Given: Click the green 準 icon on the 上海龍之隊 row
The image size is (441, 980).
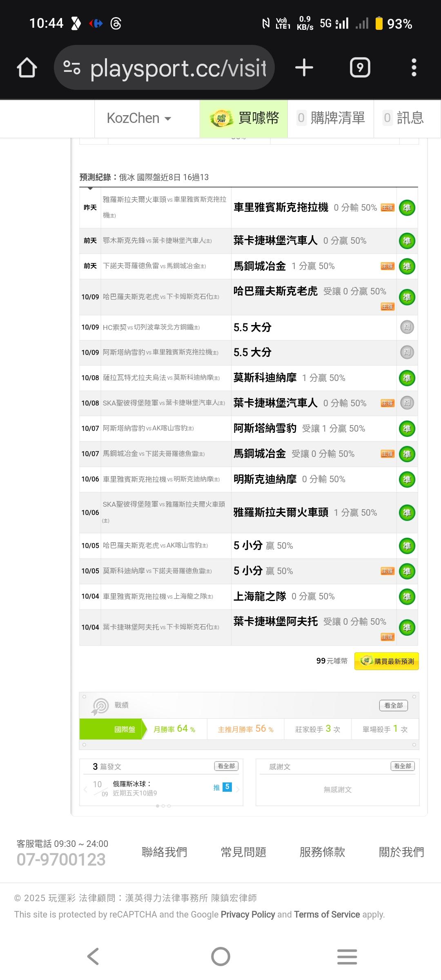Looking at the screenshot, I should (407, 597).
